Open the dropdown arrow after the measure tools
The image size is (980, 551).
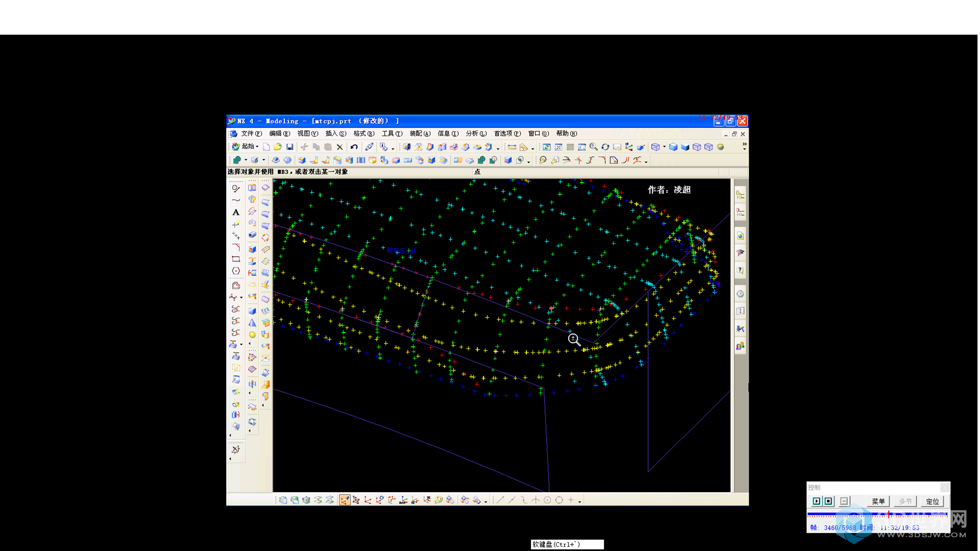tap(532, 147)
